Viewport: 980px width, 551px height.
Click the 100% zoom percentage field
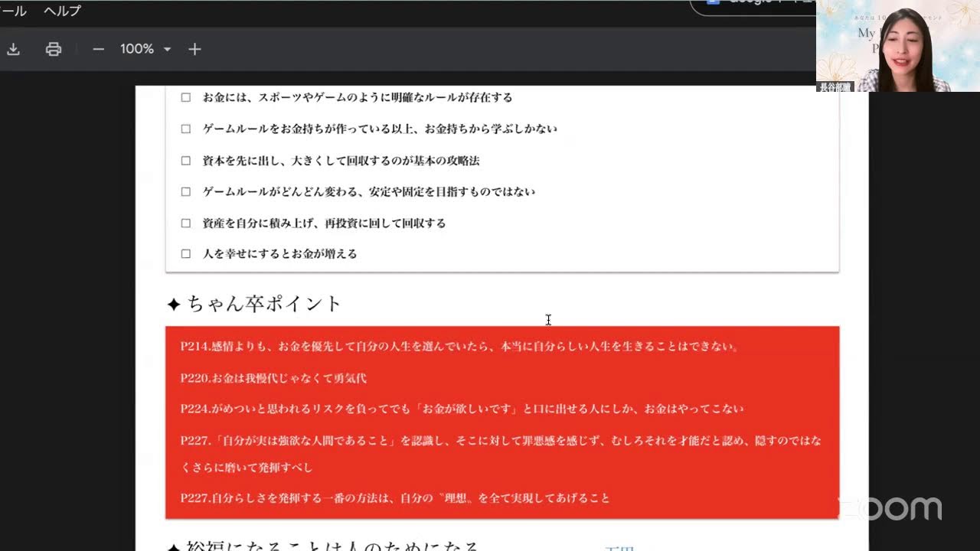point(136,49)
